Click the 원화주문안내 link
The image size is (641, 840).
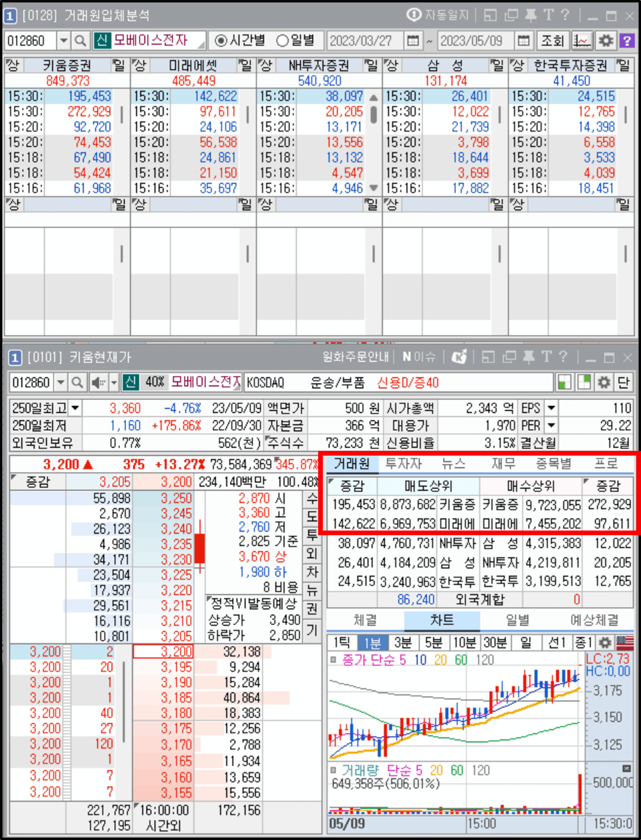coord(356,357)
